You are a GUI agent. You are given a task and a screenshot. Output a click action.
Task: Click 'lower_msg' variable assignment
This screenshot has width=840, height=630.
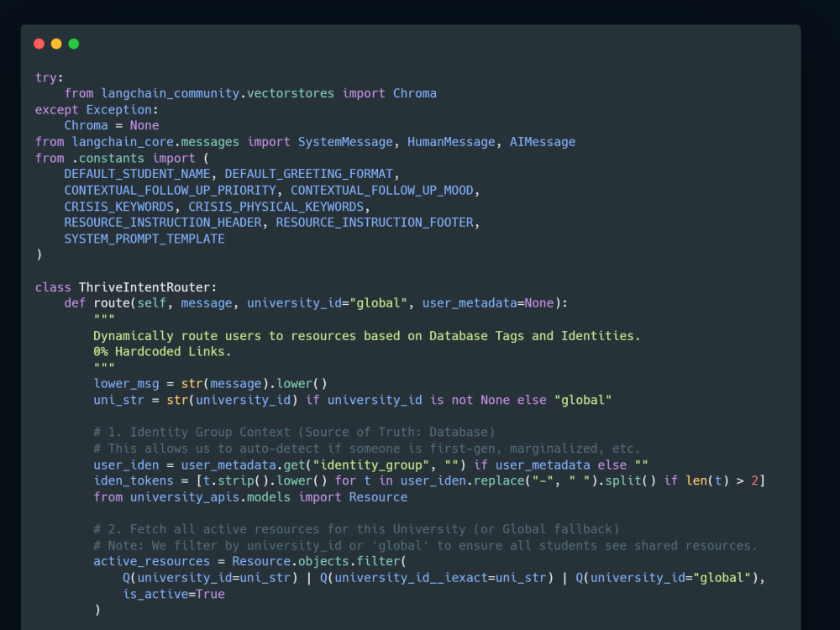210,384
